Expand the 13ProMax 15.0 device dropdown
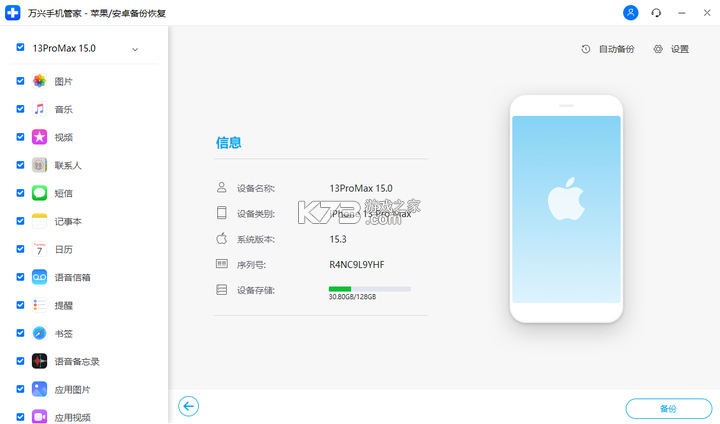This screenshot has height=424, width=720. point(135,49)
